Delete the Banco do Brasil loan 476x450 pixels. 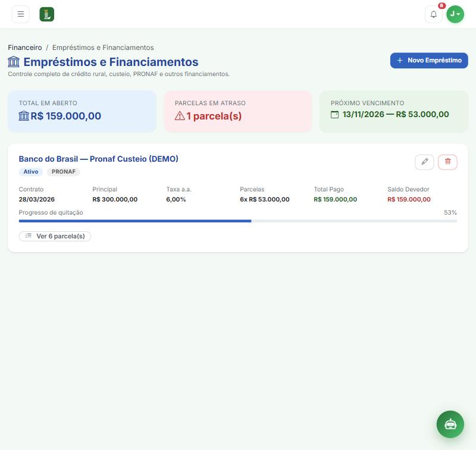(447, 162)
